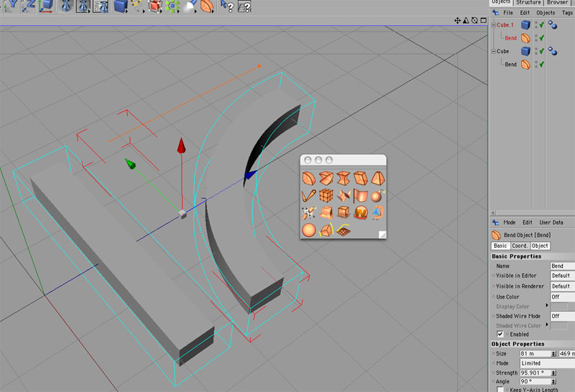This screenshot has width=575, height=392.
Task: Toggle the Y axis lock in toolbar
Action: pyautogui.click(x=11, y=6)
